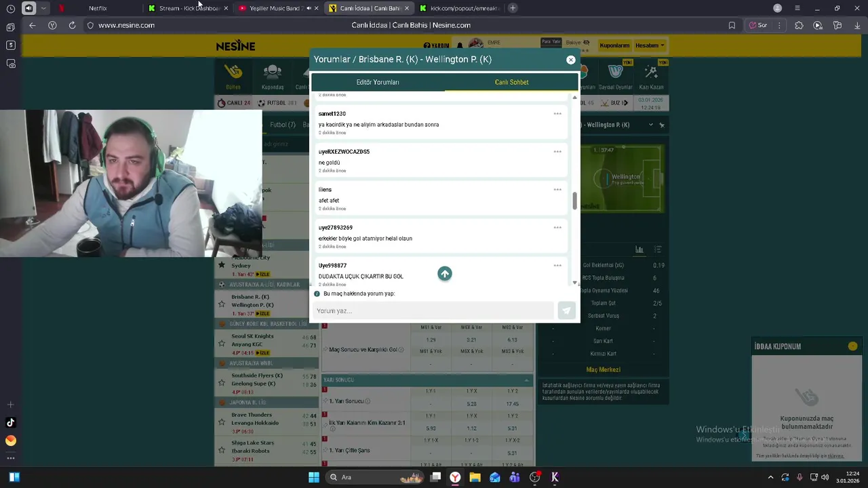
Task: Toggle favorite star for Brisbane R. (K)
Action: point(221,304)
